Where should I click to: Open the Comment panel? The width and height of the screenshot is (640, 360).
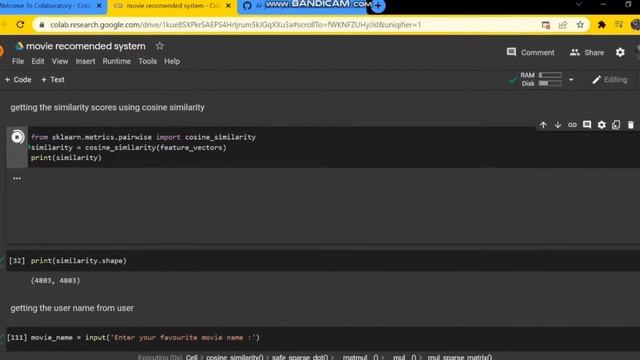[531, 52]
